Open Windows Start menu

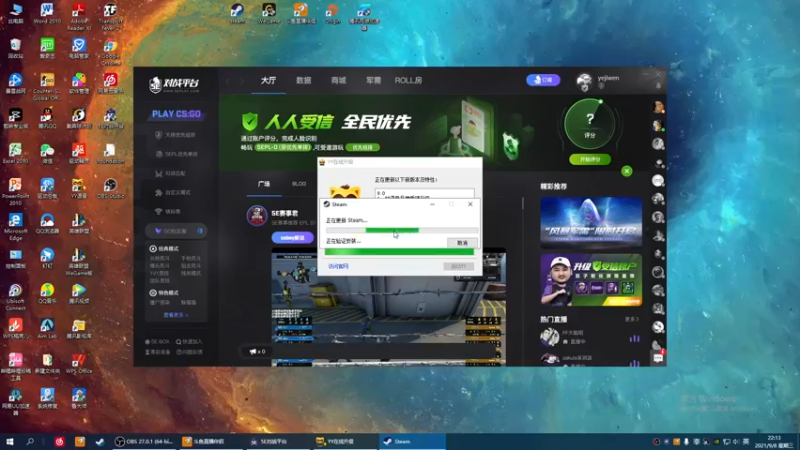point(9,441)
